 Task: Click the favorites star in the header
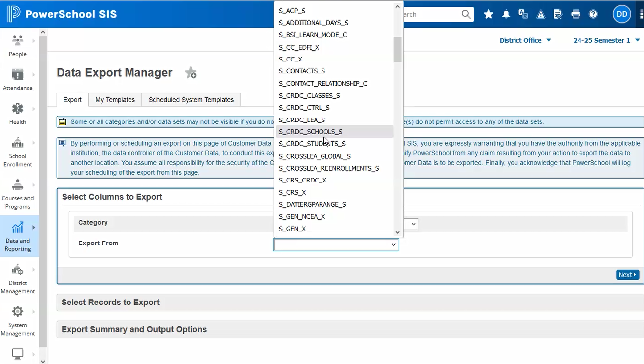(488, 14)
